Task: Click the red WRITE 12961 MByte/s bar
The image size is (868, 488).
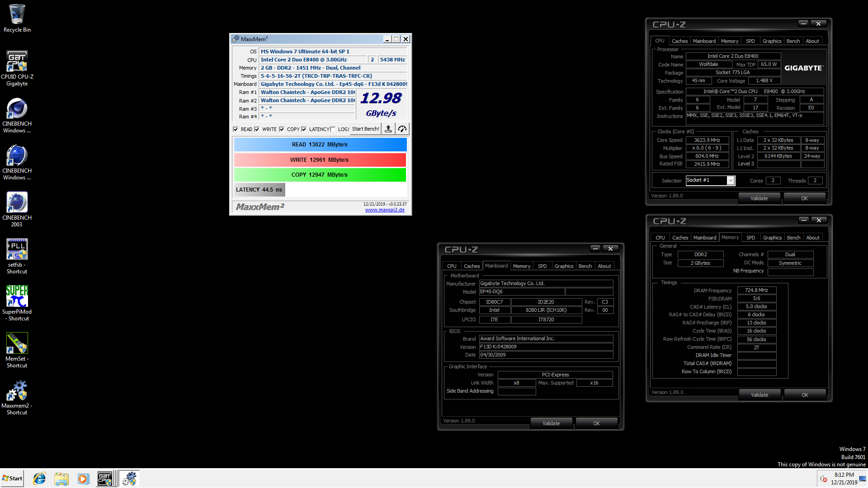Action: [x=320, y=160]
